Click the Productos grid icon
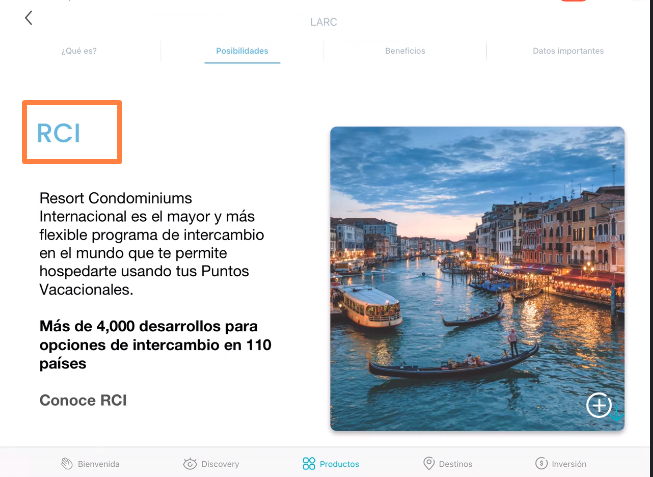653x477 pixels. [309, 464]
